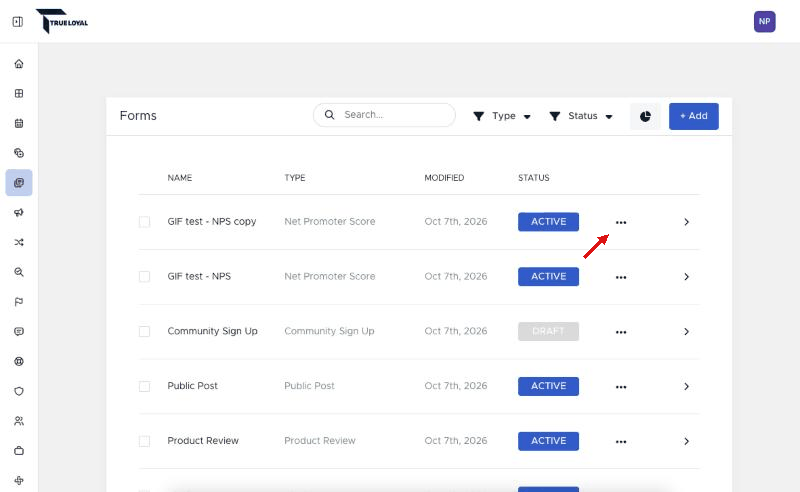Open the flag sidebar icon
This screenshot has height=492, width=800.
pyautogui.click(x=19, y=302)
